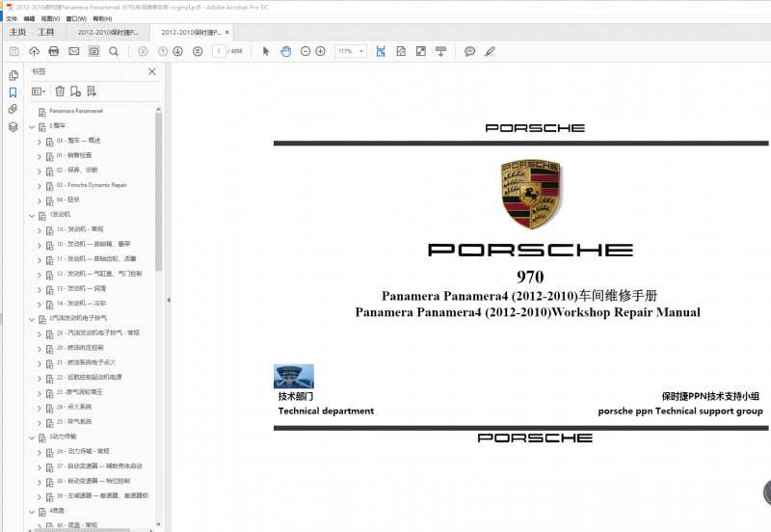Go to the previous page arrow

(x=163, y=51)
